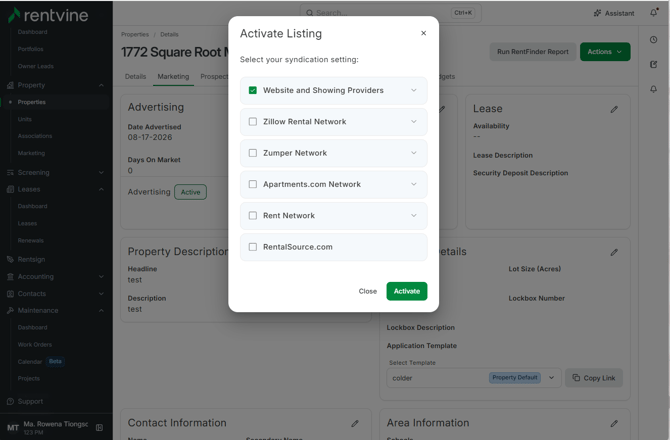This screenshot has width=670, height=440.
Task: Expand Website and Showing Providers chevron
Action: (414, 90)
